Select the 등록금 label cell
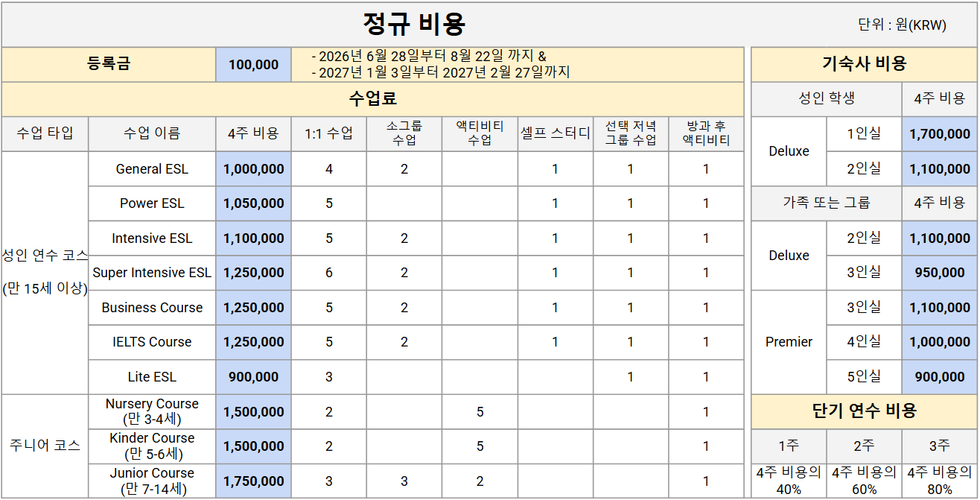Viewport: 980px width, 500px height. pos(109,64)
